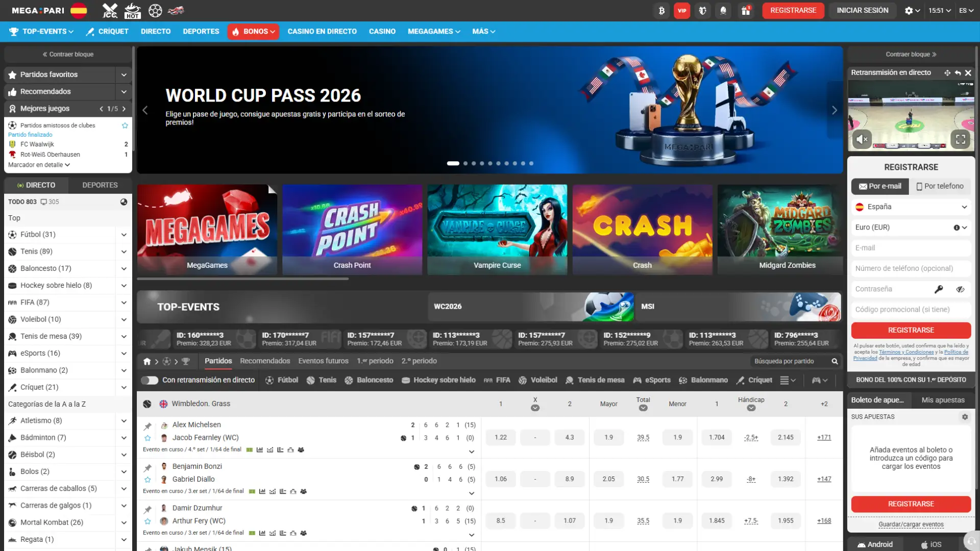Viewport: 980px width, 551px height.
Task: Open CASINO EN DIRECTO menu
Action: pos(322,32)
